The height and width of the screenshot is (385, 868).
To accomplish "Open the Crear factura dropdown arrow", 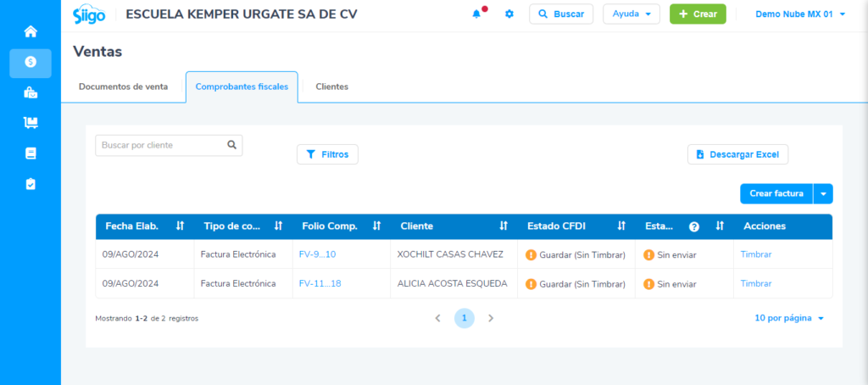I will (x=823, y=194).
